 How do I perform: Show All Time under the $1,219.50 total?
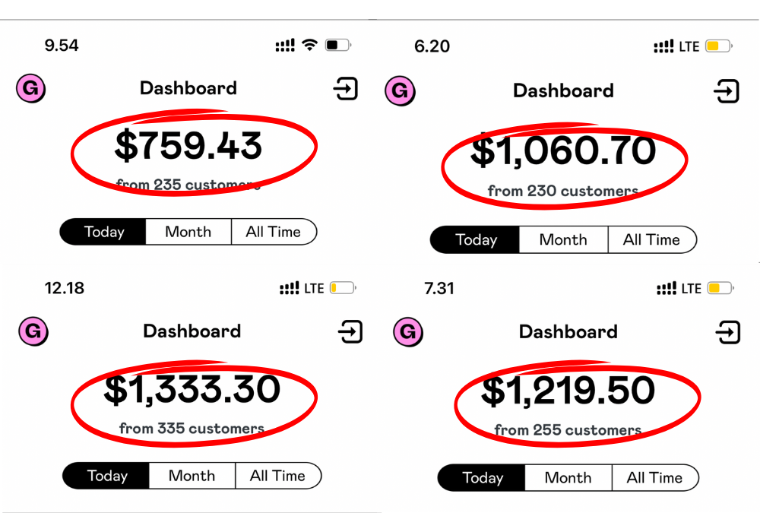point(654,478)
